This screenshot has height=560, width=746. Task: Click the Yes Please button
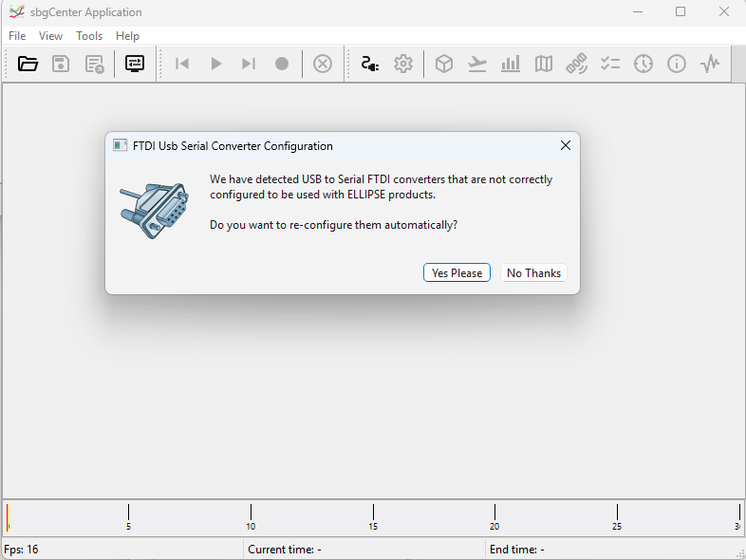(x=457, y=273)
